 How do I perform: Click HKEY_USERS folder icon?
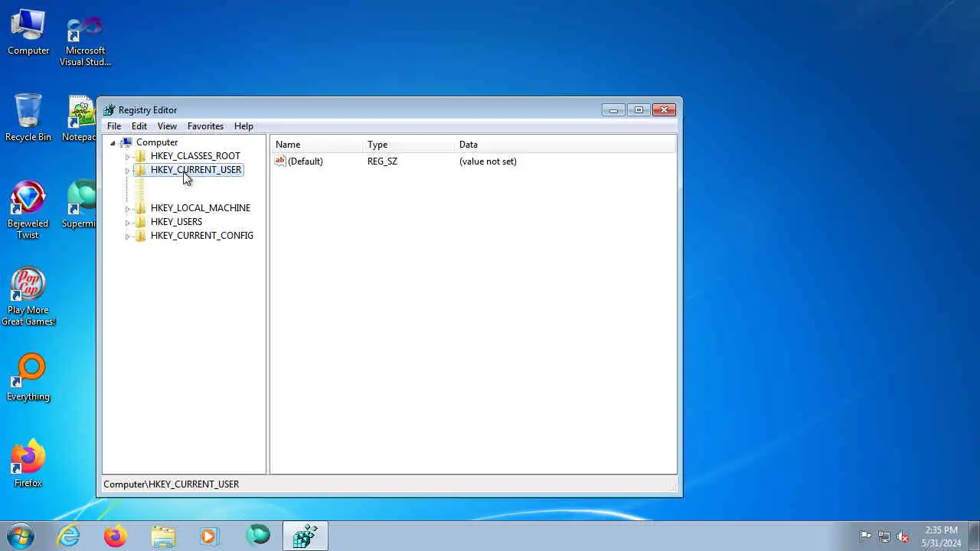(140, 222)
